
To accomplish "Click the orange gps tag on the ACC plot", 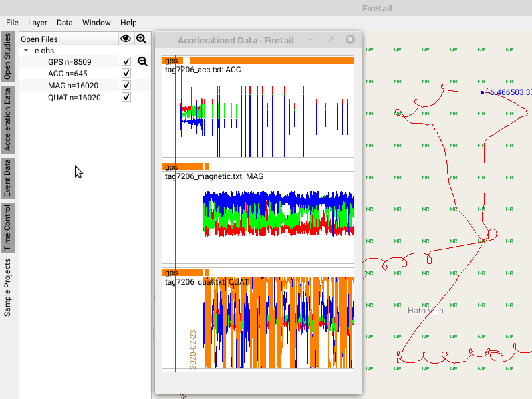I will point(171,60).
